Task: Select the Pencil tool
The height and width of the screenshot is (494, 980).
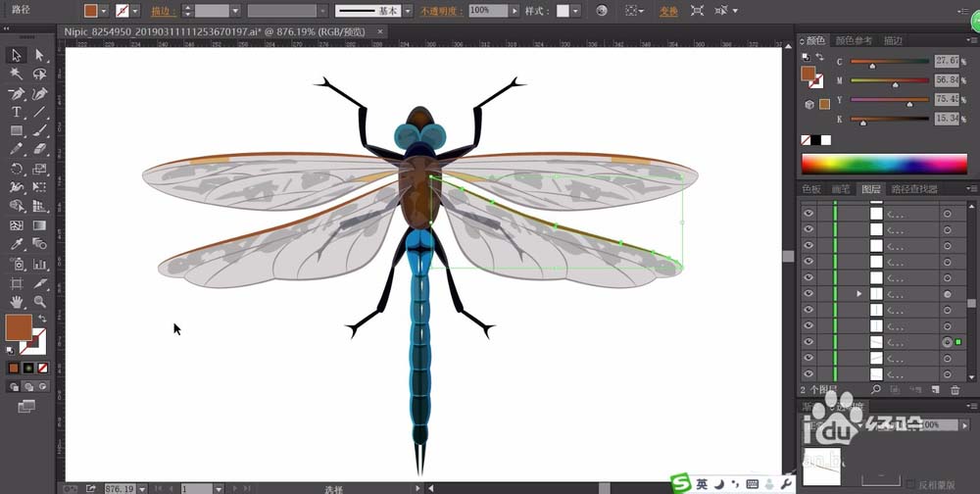Action: click(17, 149)
